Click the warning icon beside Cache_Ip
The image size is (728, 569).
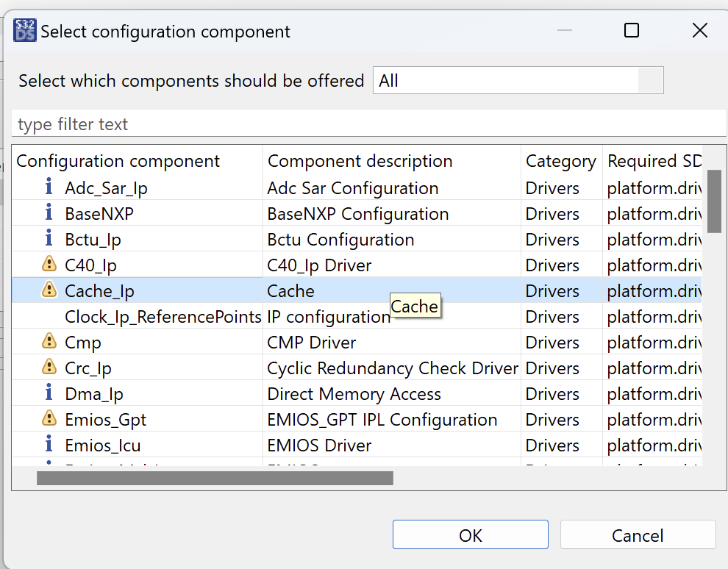[x=49, y=290]
